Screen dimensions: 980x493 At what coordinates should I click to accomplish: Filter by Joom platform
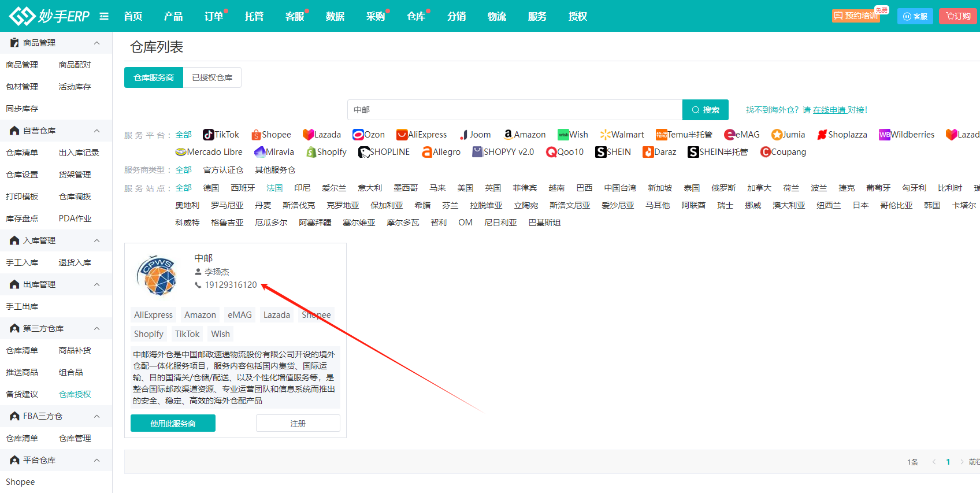point(475,135)
